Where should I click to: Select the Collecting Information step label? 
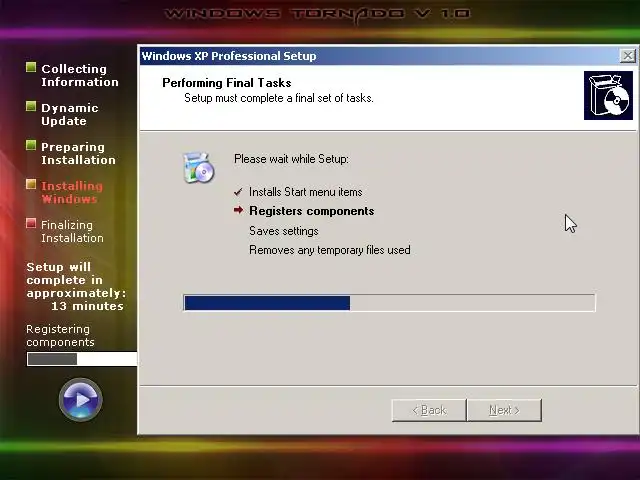click(x=80, y=75)
